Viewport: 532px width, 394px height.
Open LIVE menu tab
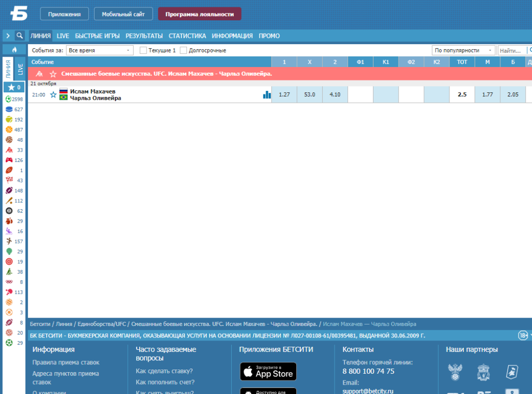[x=63, y=36]
